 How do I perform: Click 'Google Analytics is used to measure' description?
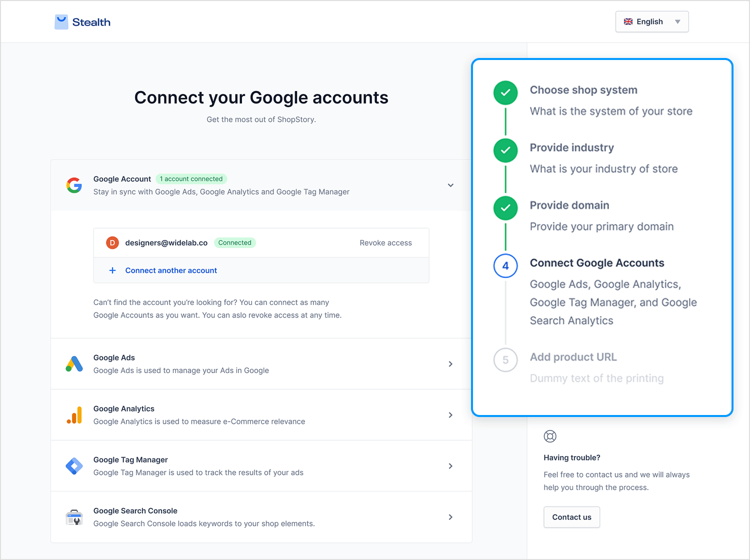[199, 421]
